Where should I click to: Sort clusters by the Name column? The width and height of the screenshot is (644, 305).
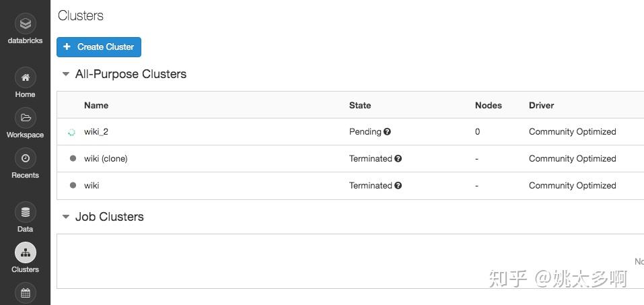pyautogui.click(x=96, y=105)
